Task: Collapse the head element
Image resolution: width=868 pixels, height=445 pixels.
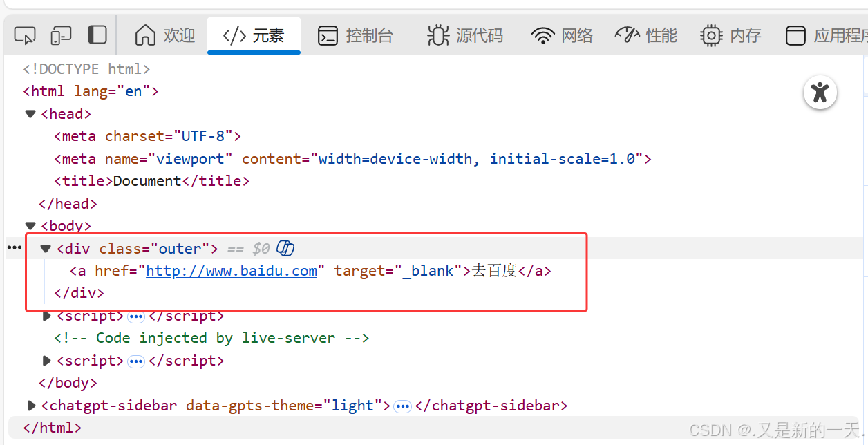Action: pyautogui.click(x=30, y=114)
